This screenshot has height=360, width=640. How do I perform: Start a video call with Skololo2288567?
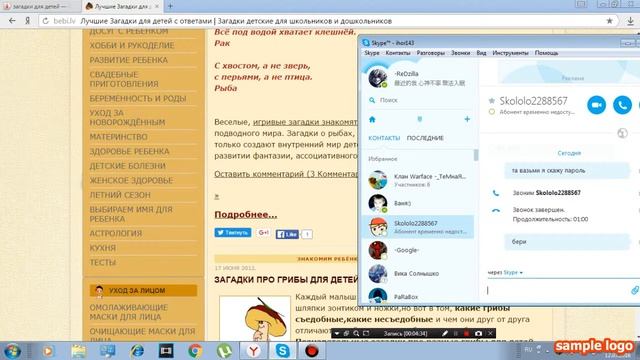point(596,105)
